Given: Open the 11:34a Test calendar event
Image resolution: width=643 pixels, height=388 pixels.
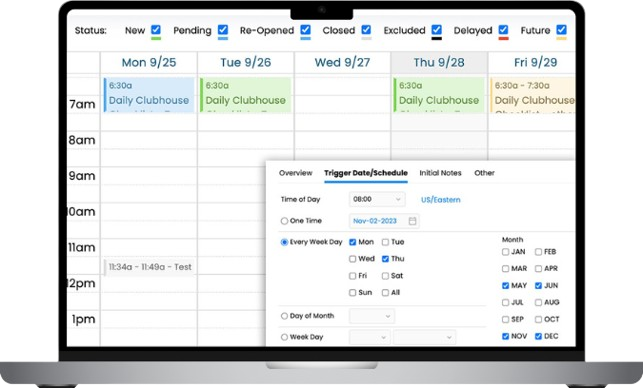Looking at the screenshot, I should [149, 267].
